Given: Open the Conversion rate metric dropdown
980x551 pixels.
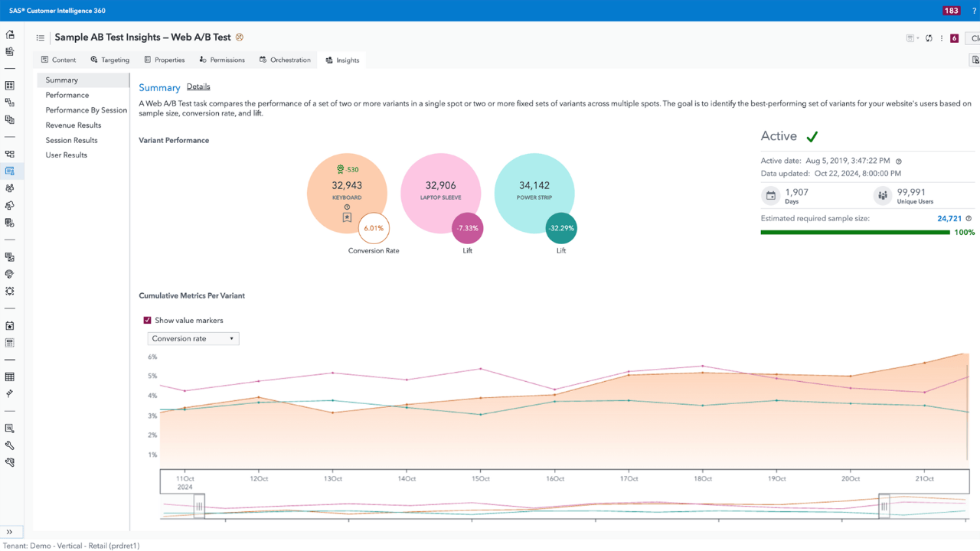Looking at the screenshot, I should point(193,338).
